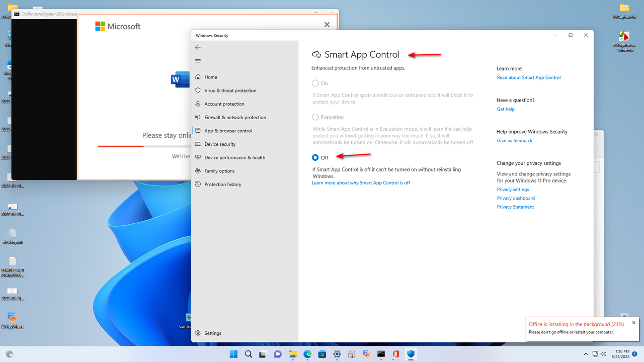The image size is (644, 362).
Task: Switch to the Office installer on taskbar
Action: click(x=396, y=354)
